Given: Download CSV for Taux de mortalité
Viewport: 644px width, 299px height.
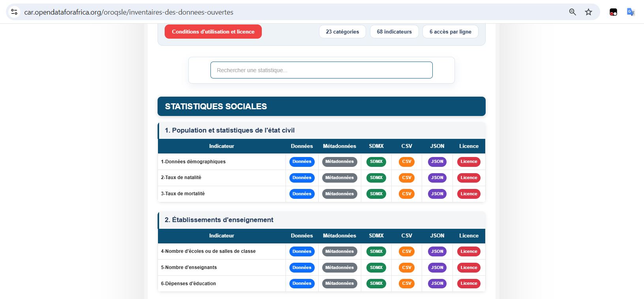Looking at the screenshot, I should pyautogui.click(x=407, y=194).
